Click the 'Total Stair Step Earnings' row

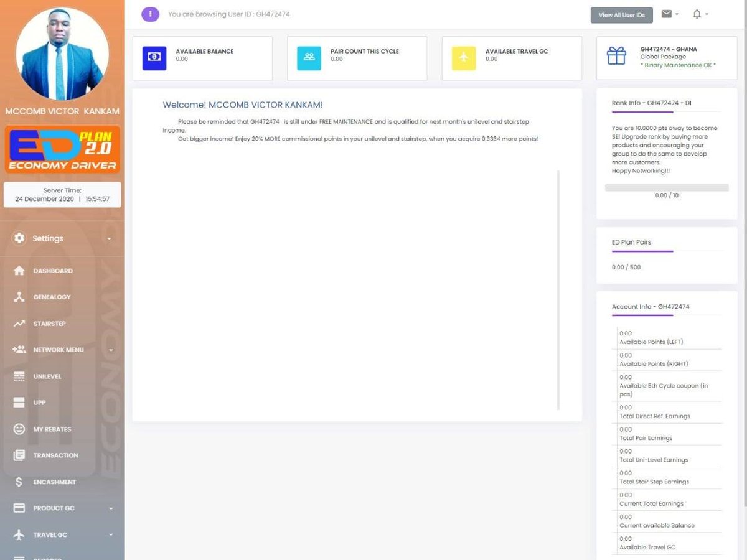click(669, 477)
